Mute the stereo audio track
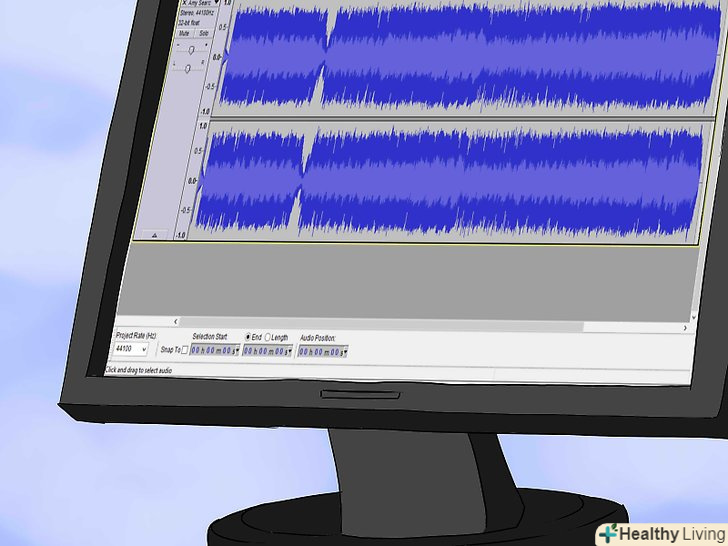 [x=184, y=33]
